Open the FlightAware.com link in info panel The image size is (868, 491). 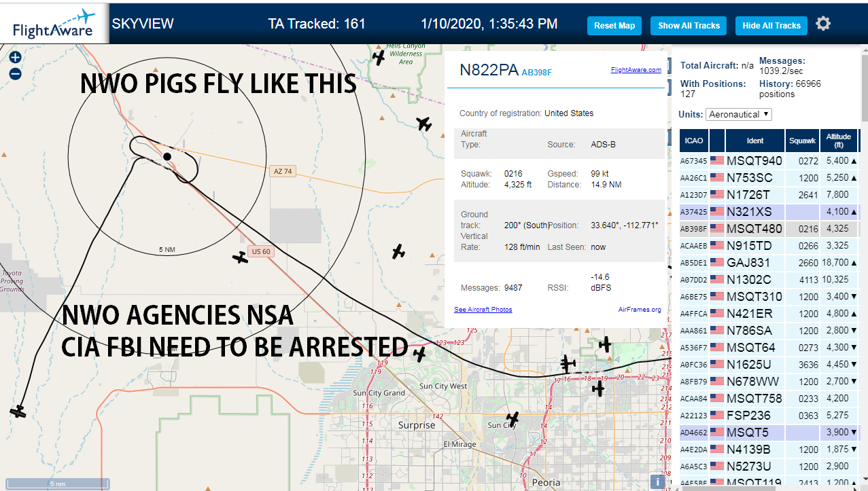tap(636, 70)
